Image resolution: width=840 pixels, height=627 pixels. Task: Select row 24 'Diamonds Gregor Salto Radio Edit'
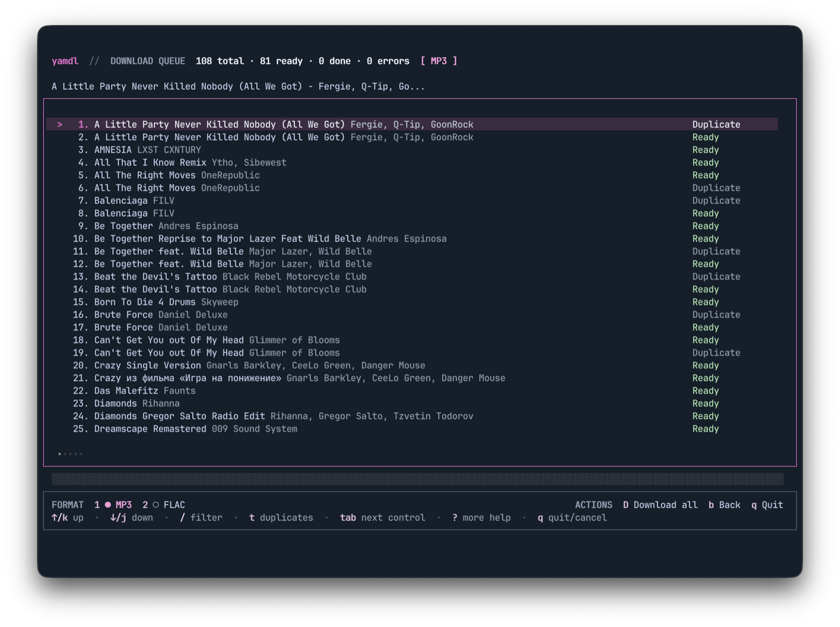tap(412, 416)
